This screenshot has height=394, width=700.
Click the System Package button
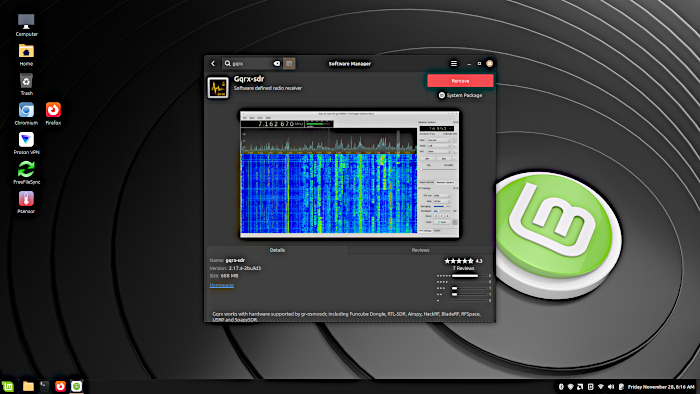click(460, 95)
